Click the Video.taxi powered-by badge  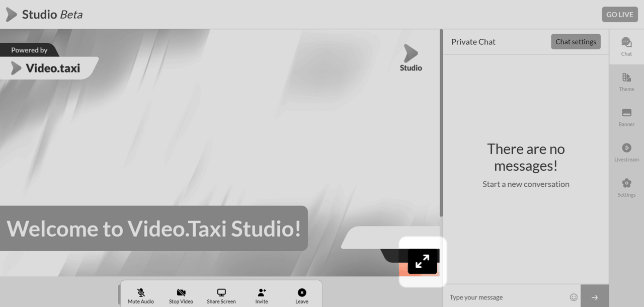pos(49,62)
